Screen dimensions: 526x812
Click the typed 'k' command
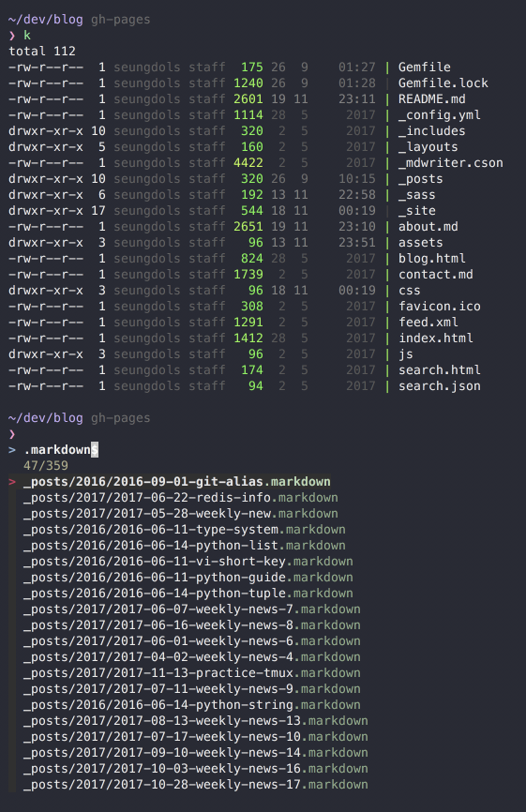coord(27,36)
